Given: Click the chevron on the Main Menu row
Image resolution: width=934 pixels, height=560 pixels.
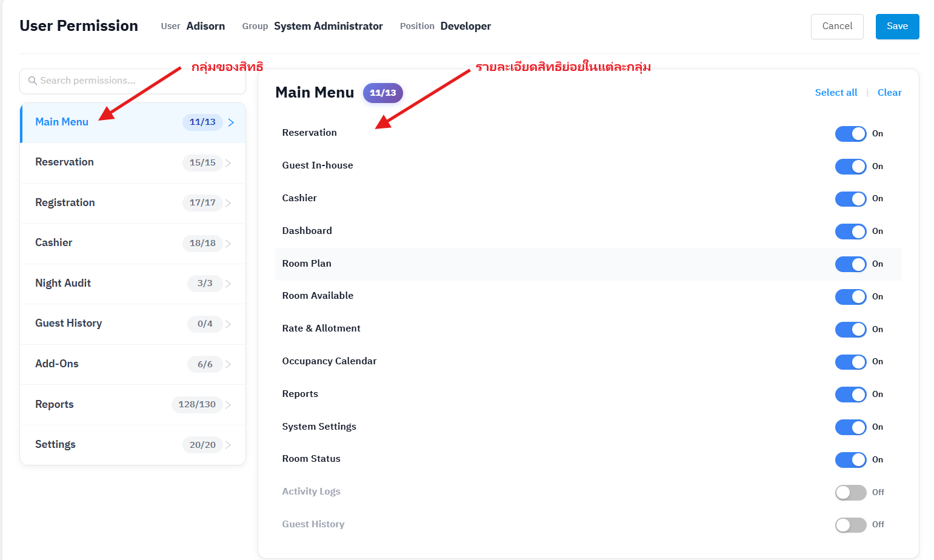Looking at the screenshot, I should click(231, 122).
